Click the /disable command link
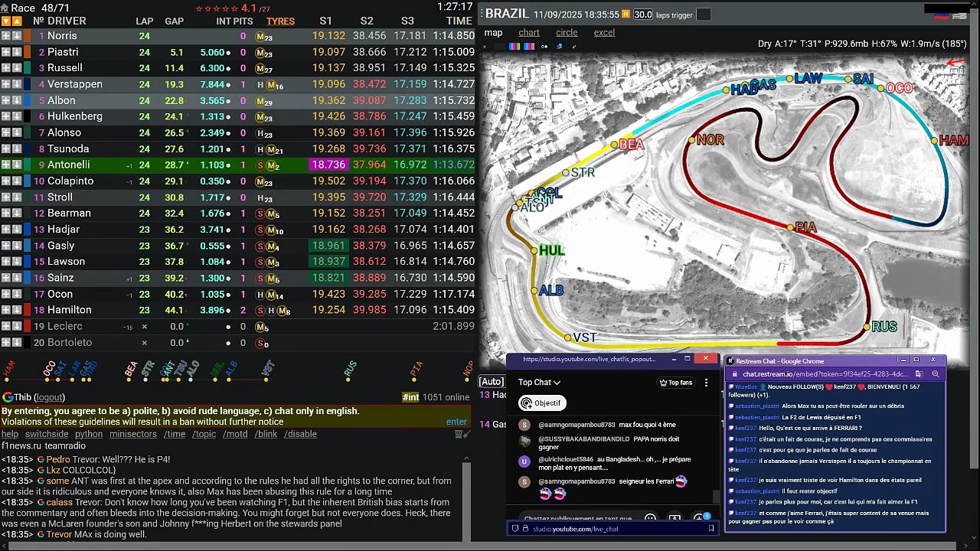980x551 pixels. coord(300,434)
